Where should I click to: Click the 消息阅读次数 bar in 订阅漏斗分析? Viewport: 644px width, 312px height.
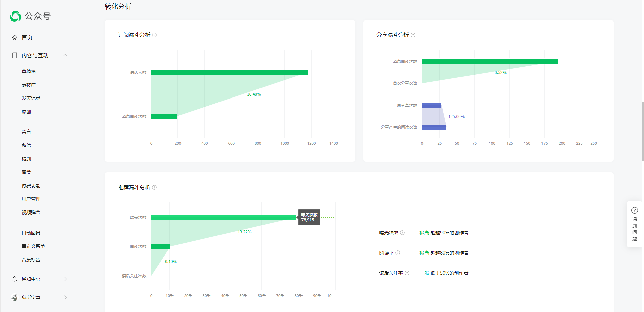point(164,116)
